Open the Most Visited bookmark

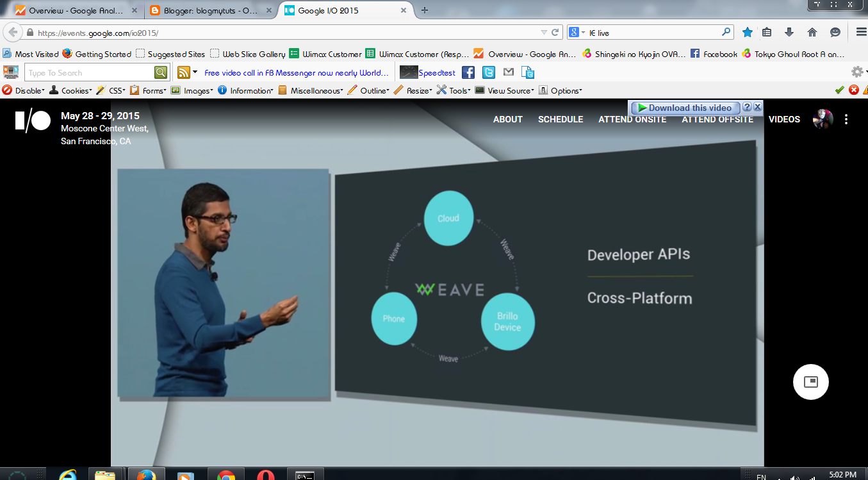(x=30, y=54)
